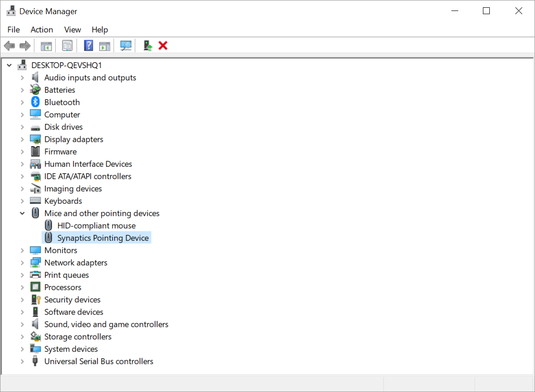Click the Display adapters icon

click(x=35, y=139)
